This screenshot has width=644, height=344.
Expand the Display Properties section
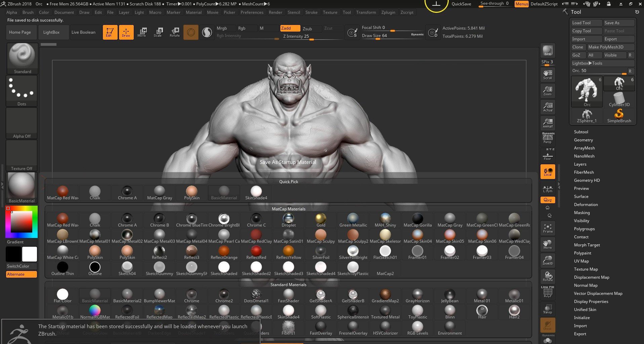(591, 302)
